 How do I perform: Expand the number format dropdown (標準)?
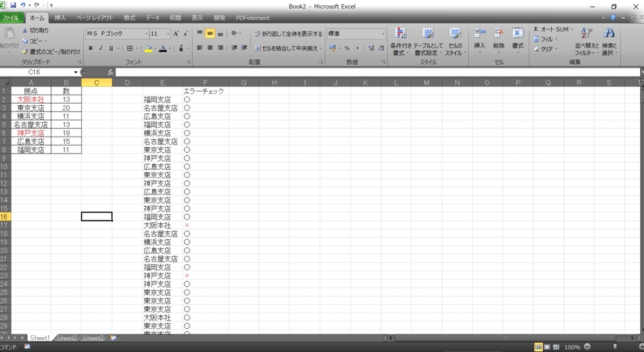coord(383,34)
